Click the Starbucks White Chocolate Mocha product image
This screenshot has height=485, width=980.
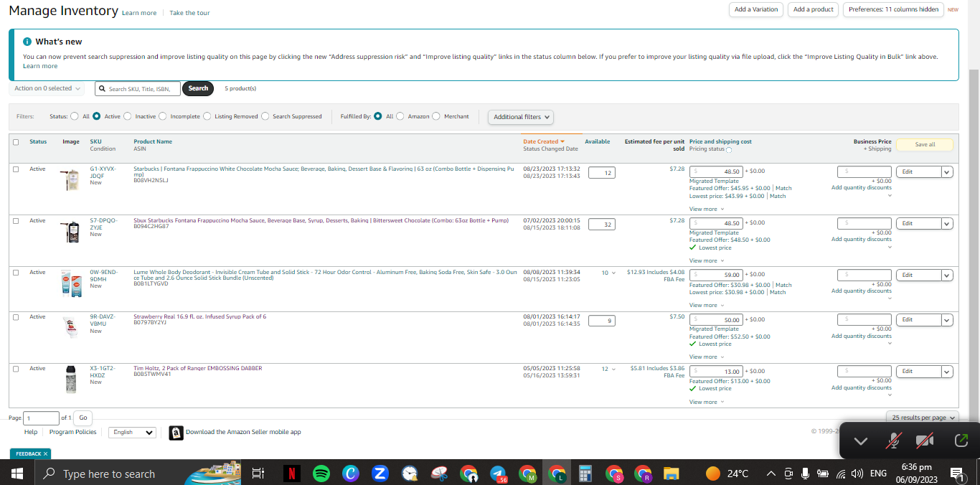pyautogui.click(x=71, y=179)
